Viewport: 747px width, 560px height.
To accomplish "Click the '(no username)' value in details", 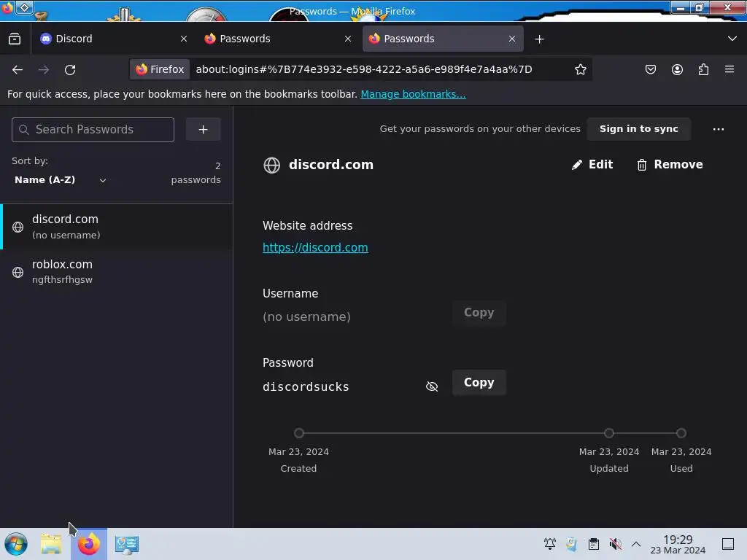I will tap(307, 316).
